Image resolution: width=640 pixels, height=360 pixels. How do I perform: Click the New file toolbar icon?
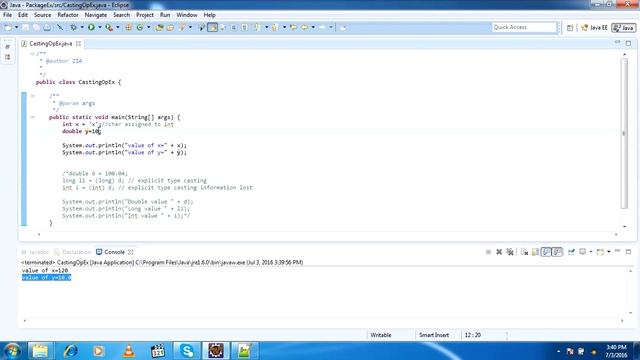[8, 27]
